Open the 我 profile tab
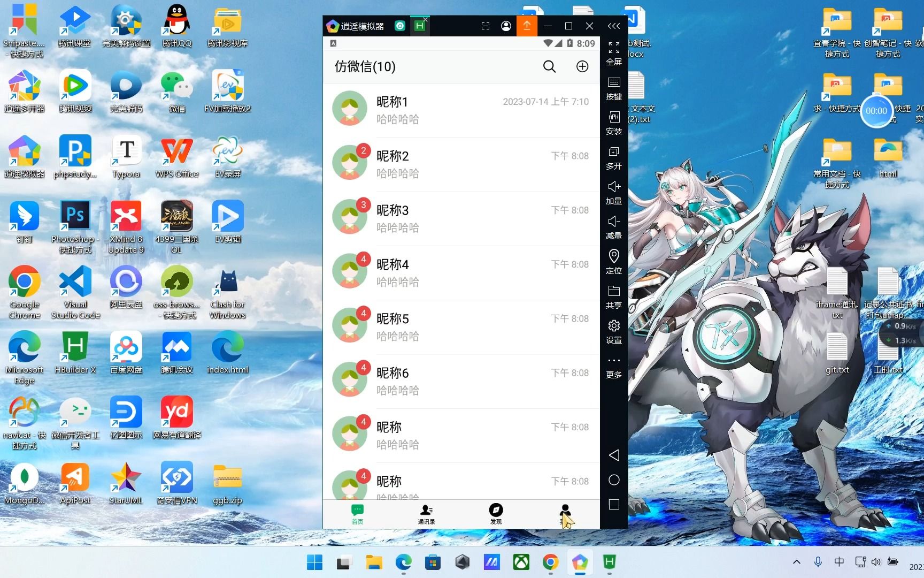 pyautogui.click(x=565, y=514)
